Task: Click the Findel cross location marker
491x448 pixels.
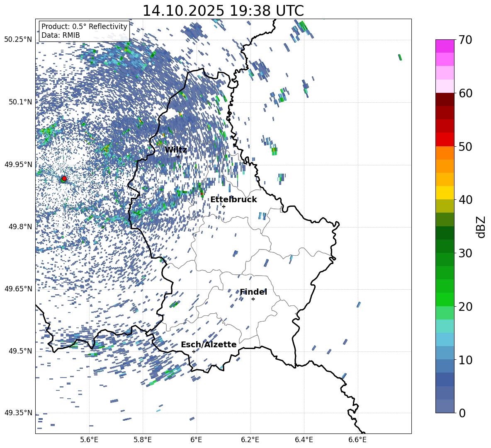Action: coord(253,299)
